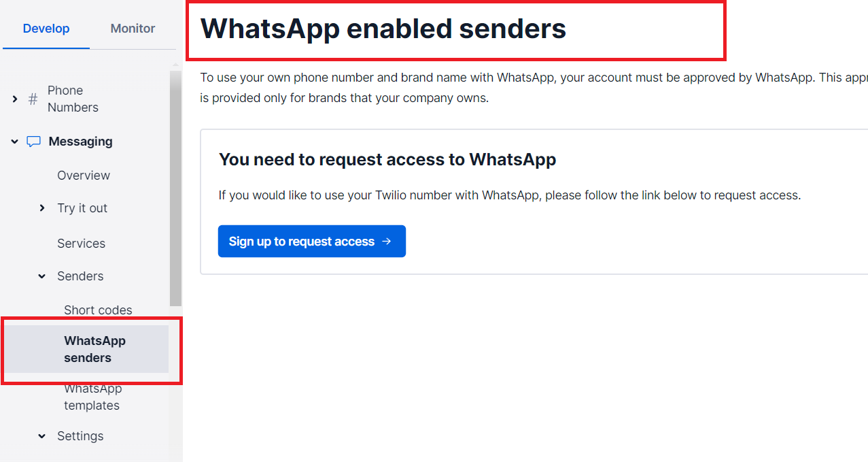Collapse the Settings section chevron
868x462 pixels.
tap(42, 436)
